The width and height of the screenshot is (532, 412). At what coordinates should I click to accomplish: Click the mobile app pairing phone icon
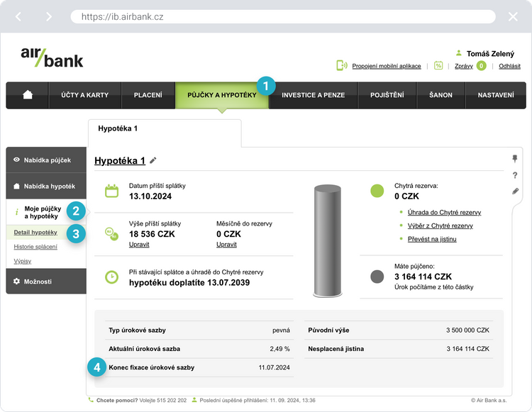coord(342,66)
